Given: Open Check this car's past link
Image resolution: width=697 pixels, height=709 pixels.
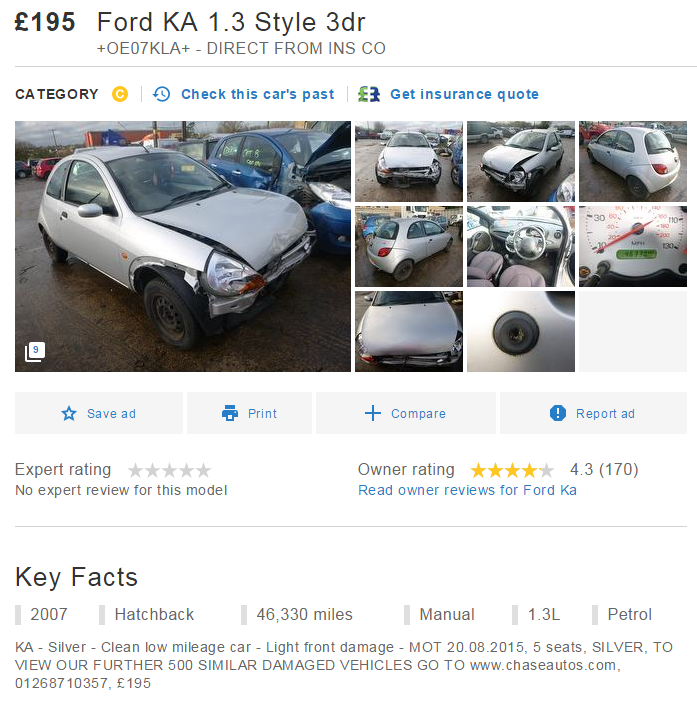Looking at the screenshot, I should [258, 94].
